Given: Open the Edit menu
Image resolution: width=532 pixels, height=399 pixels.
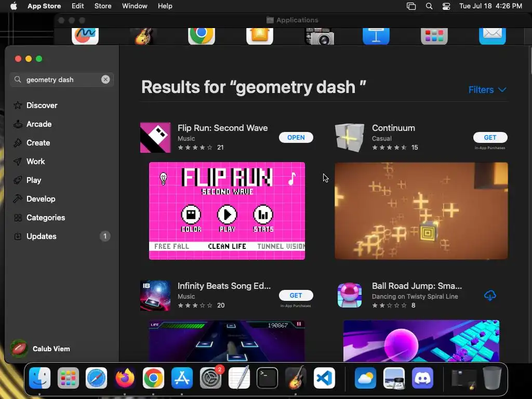Looking at the screenshot, I should pos(78,6).
